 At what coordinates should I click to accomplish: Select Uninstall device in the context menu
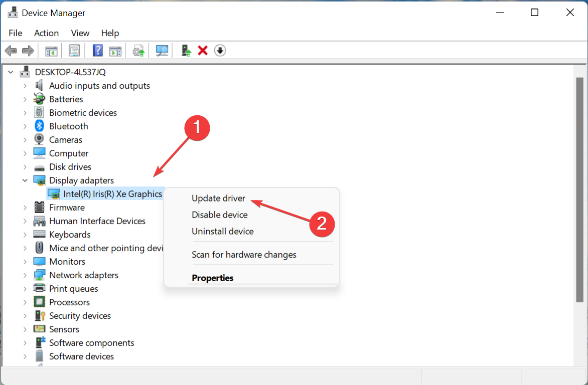click(222, 232)
